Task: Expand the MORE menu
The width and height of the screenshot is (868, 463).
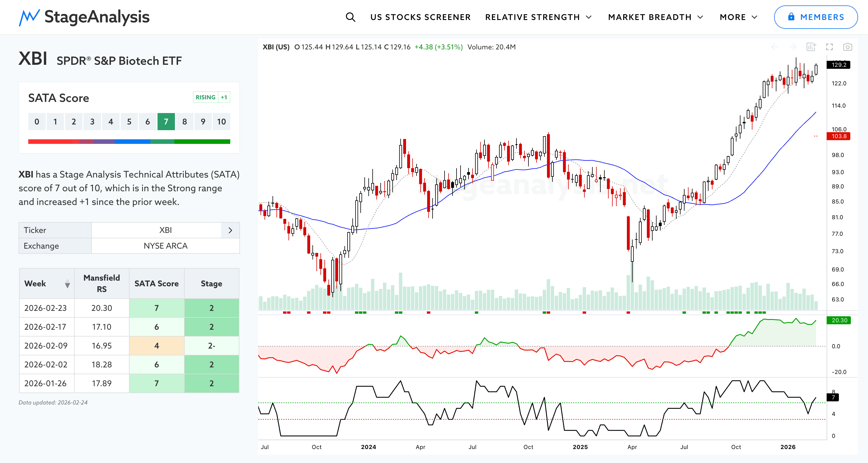Action: (738, 17)
